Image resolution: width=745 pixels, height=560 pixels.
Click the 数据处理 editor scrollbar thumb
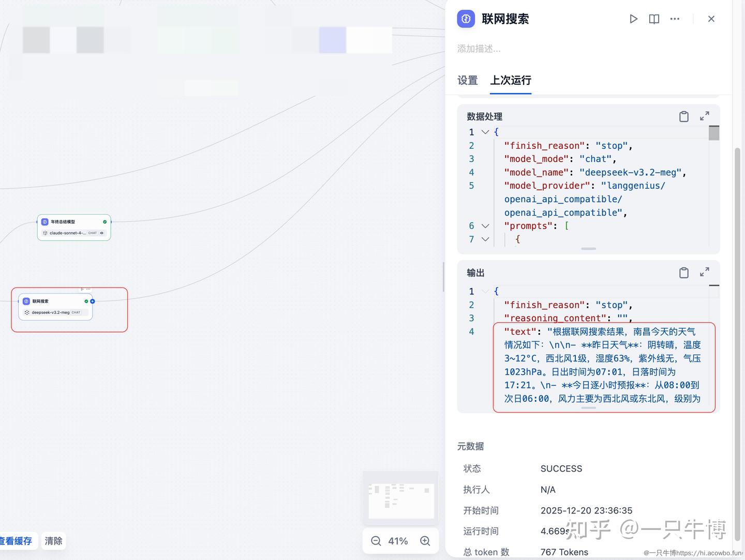[x=714, y=133]
